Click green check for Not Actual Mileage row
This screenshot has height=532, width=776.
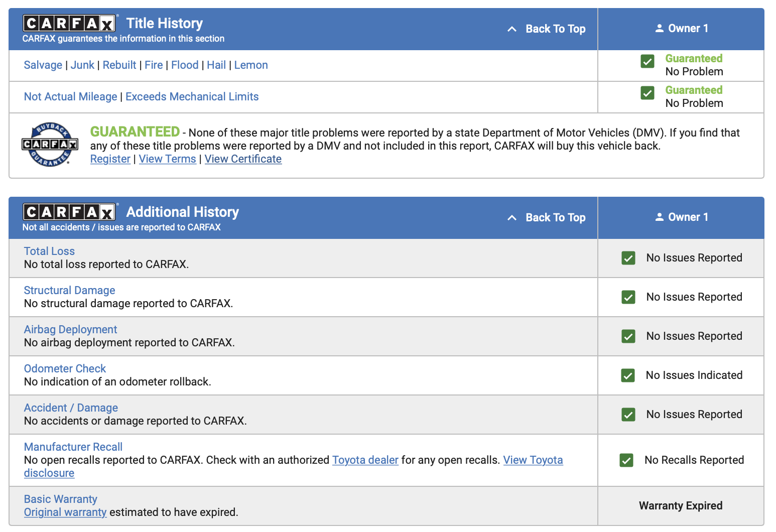648,93
